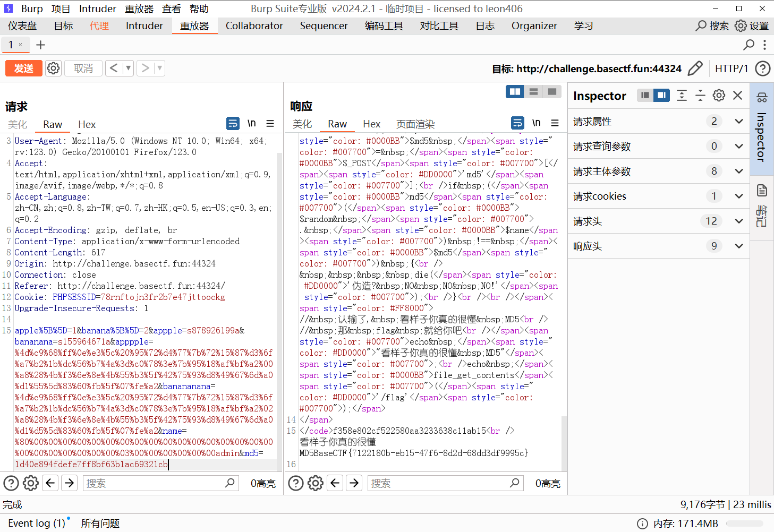Screen dimensions: 774x532
Task: Switch Inspector to the left-docked layout
Action: [645, 95]
